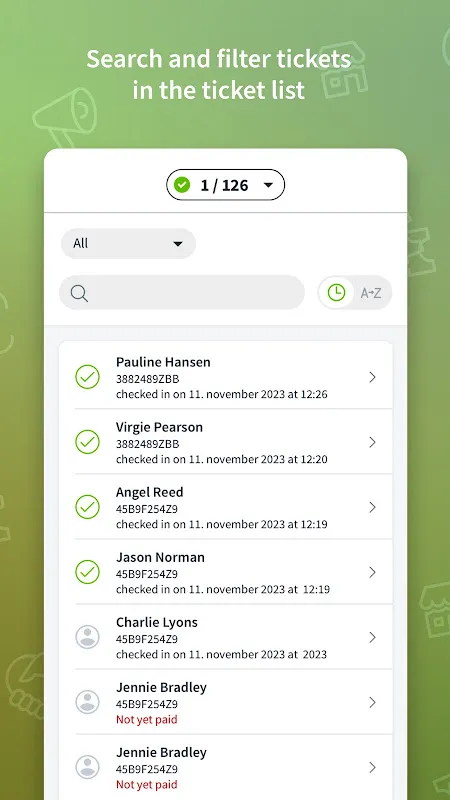Screen dimensions: 450x800
Task: Open Angel Reed's ticket details with the chevron
Action: pos(372,507)
